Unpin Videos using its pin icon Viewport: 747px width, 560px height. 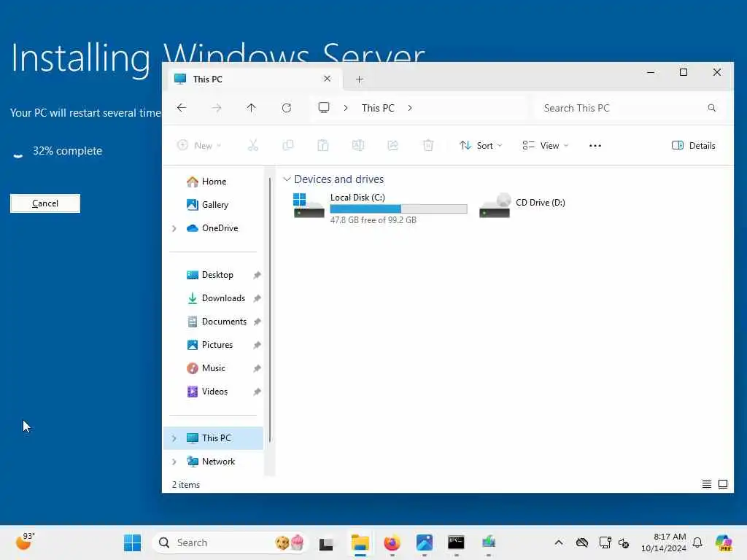(257, 392)
